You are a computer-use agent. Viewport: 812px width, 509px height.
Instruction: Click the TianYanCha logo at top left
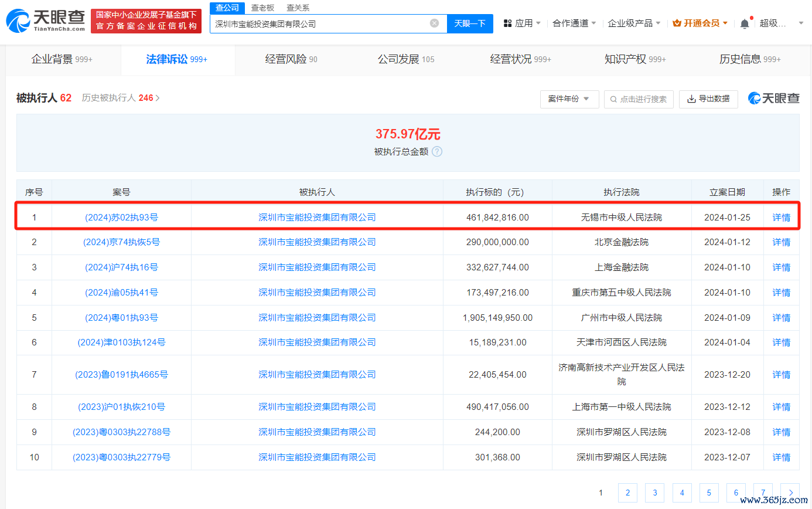coord(46,21)
